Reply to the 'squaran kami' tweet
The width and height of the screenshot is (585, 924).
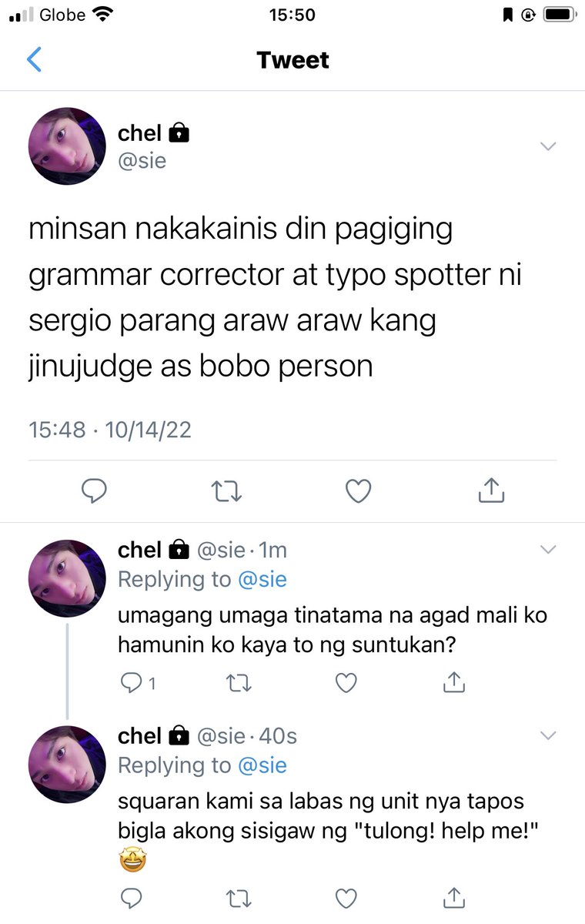(132, 898)
